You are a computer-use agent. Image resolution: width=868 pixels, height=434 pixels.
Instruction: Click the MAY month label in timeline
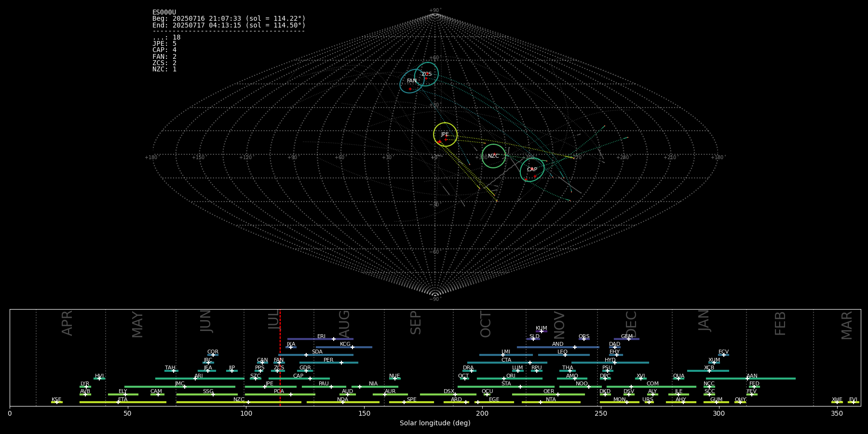pos(137,325)
